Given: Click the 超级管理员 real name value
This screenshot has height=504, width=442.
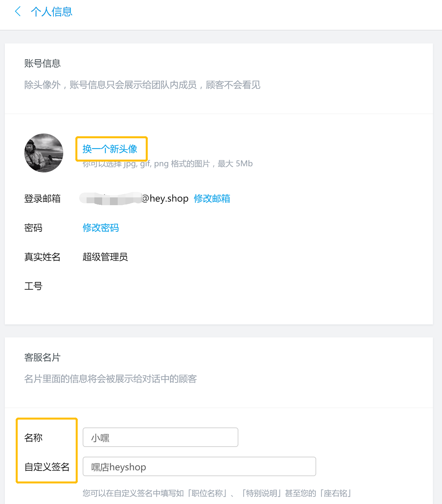Looking at the screenshot, I should (105, 257).
